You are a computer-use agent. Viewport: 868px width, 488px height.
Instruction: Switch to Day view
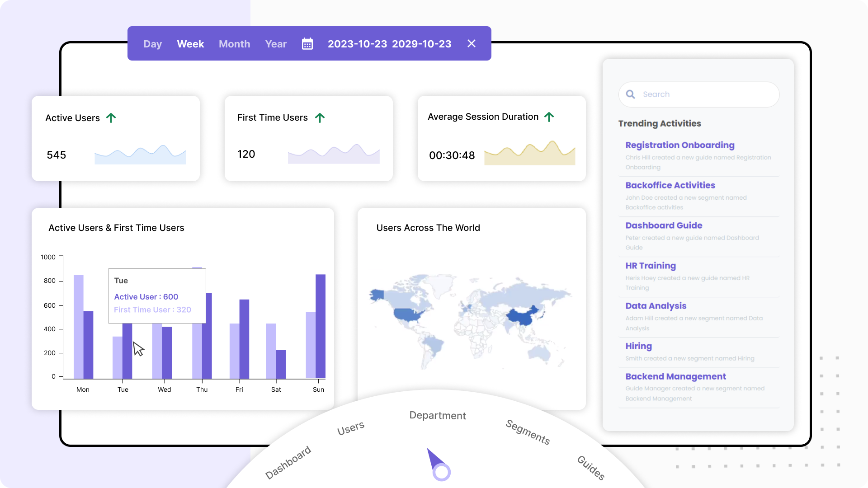coord(152,44)
